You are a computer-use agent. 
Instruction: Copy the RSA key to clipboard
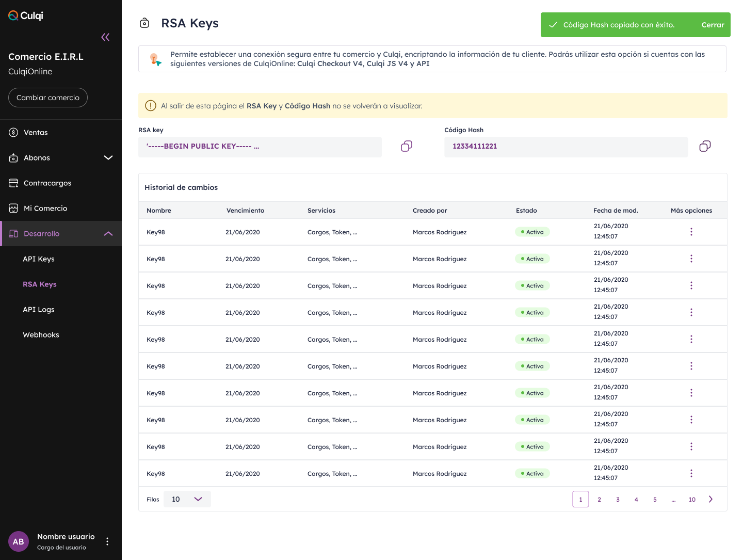(407, 147)
